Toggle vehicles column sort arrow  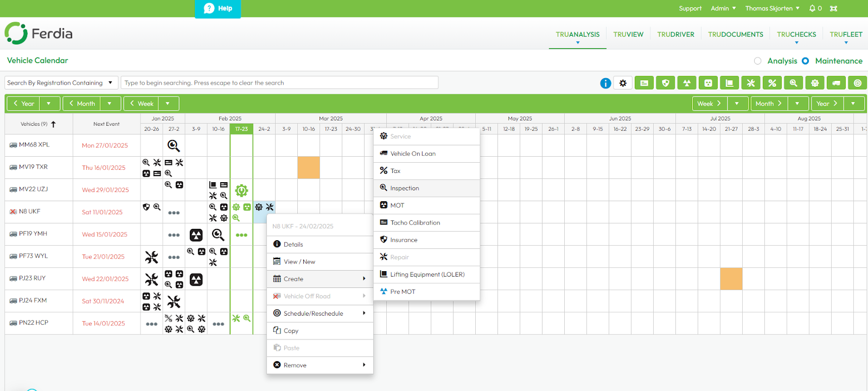[53, 124]
